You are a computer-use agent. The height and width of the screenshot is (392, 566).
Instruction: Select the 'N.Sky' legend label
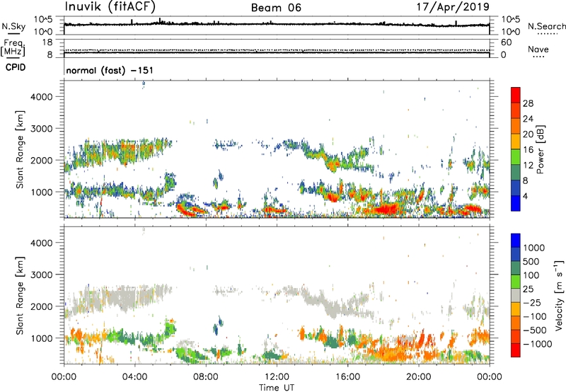13,26
